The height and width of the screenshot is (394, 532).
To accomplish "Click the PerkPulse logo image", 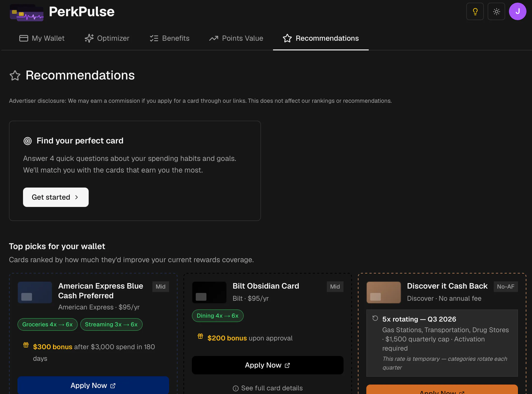I will click(x=27, y=13).
